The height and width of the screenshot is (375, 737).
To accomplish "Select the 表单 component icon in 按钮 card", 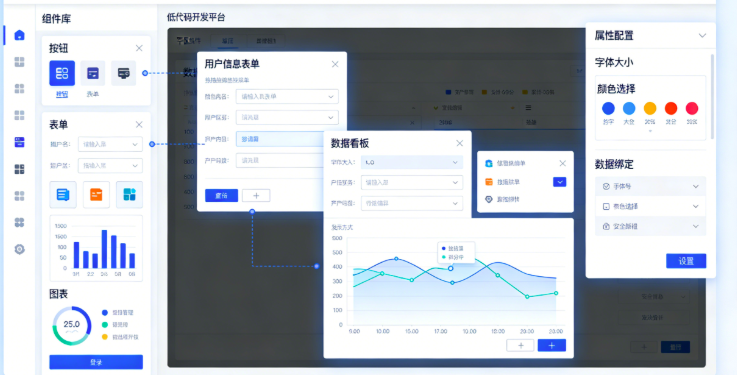I will coord(93,73).
